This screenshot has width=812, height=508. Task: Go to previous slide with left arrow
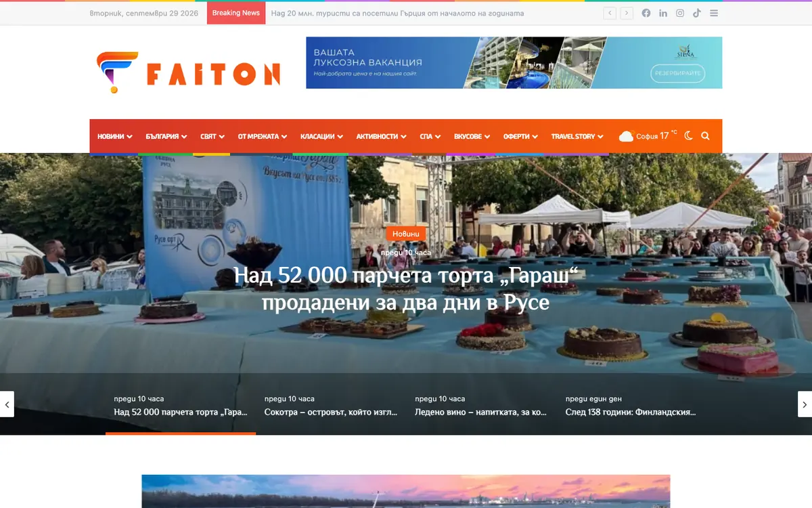(x=7, y=404)
